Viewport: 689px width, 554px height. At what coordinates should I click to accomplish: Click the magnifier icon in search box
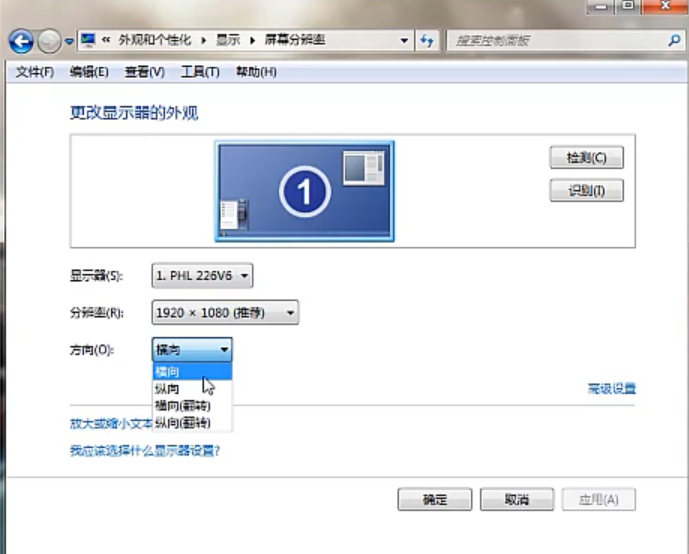click(674, 40)
